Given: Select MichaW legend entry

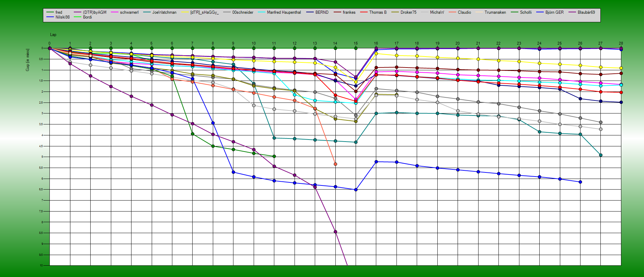Looking at the screenshot, I should pyautogui.click(x=433, y=12).
